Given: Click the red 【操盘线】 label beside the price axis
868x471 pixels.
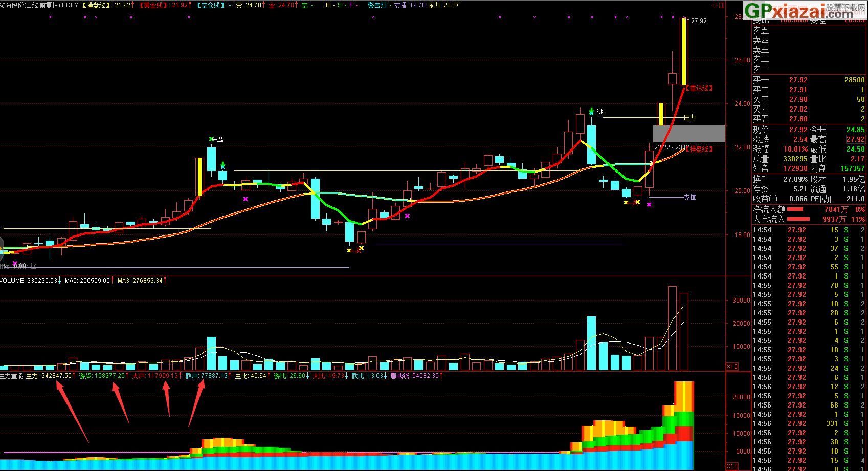Looking at the screenshot, I should tap(699, 149).
